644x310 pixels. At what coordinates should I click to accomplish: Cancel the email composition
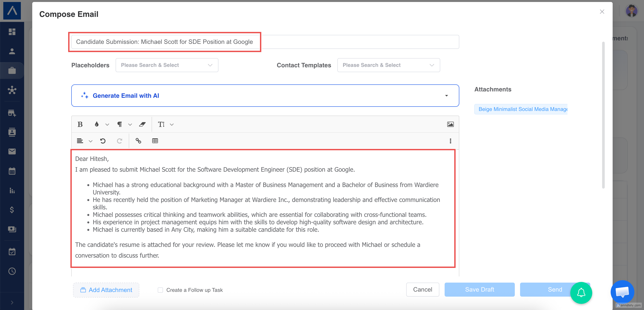422,290
